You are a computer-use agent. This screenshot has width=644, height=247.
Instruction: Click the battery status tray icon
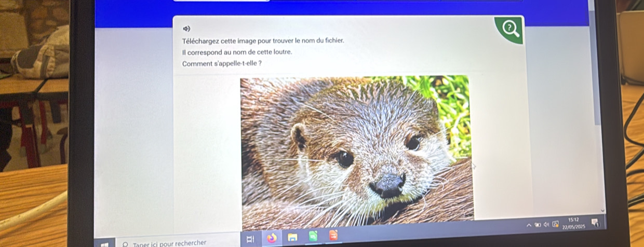[x=539, y=225]
